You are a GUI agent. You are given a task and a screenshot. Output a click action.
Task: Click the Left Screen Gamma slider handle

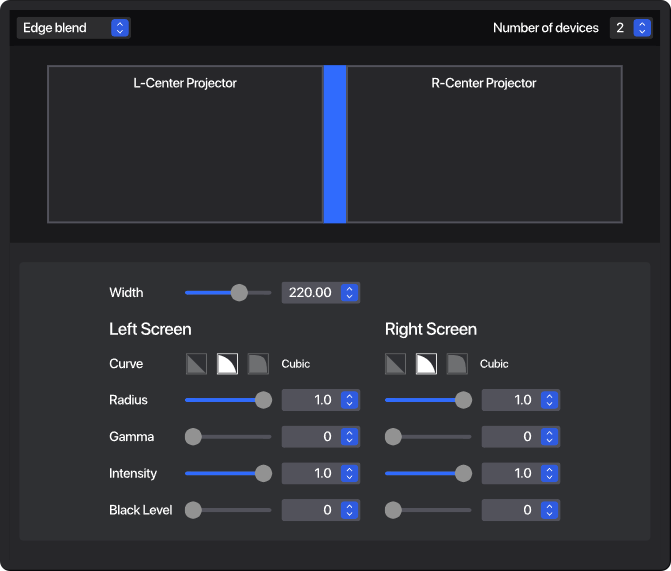pos(193,437)
